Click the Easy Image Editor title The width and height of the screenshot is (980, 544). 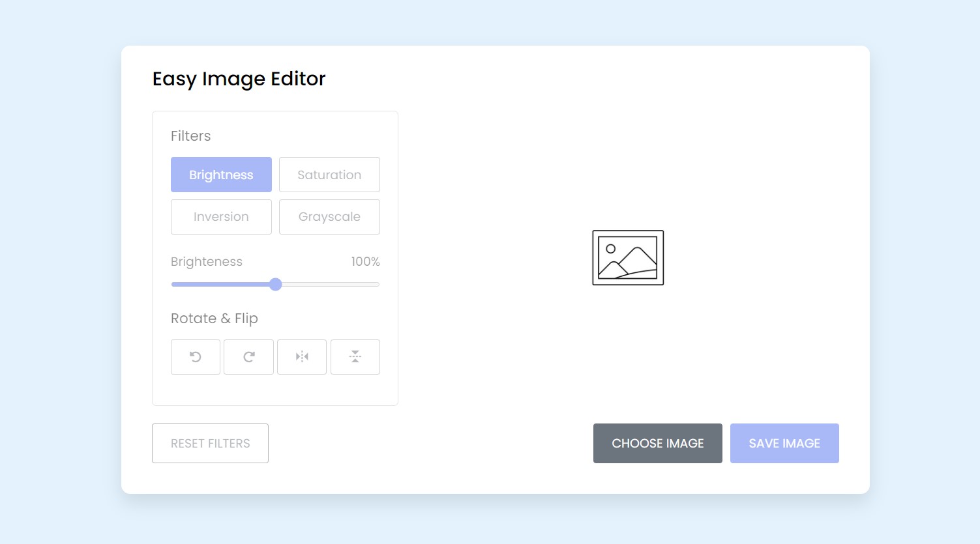(x=239, y=78)
